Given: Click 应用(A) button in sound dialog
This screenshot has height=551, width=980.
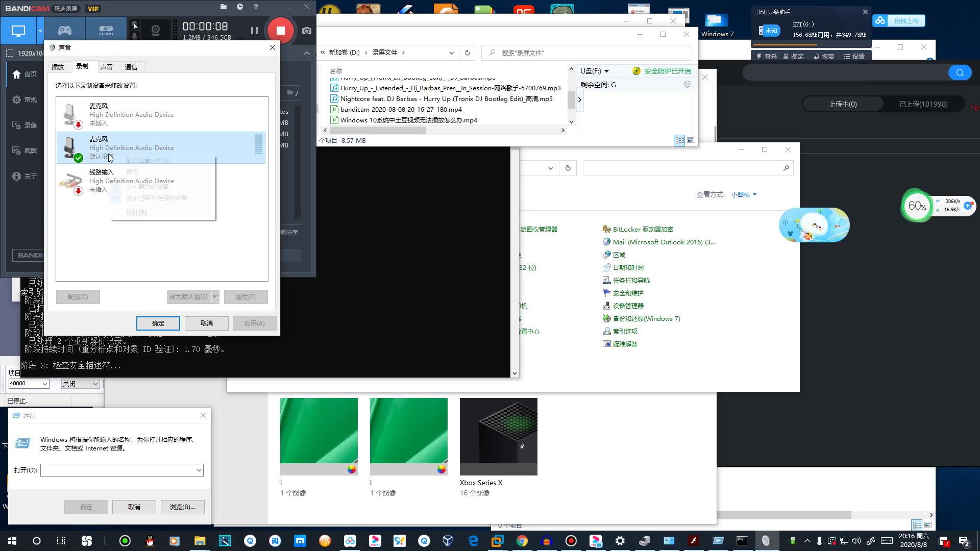Looking at the screenshot, I should click(254, 323).
